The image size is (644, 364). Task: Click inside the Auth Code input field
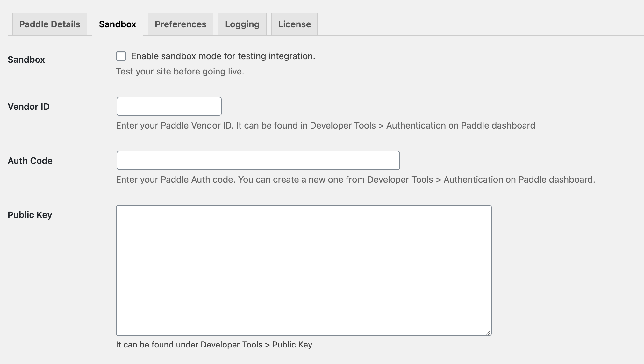pyautogui.click(x=258, y=160)
